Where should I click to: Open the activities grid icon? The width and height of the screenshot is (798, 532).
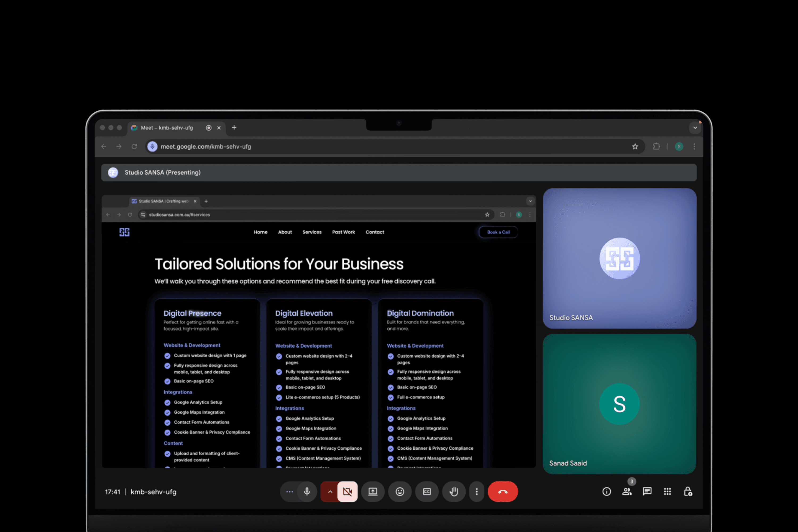(x=667, y=492)
